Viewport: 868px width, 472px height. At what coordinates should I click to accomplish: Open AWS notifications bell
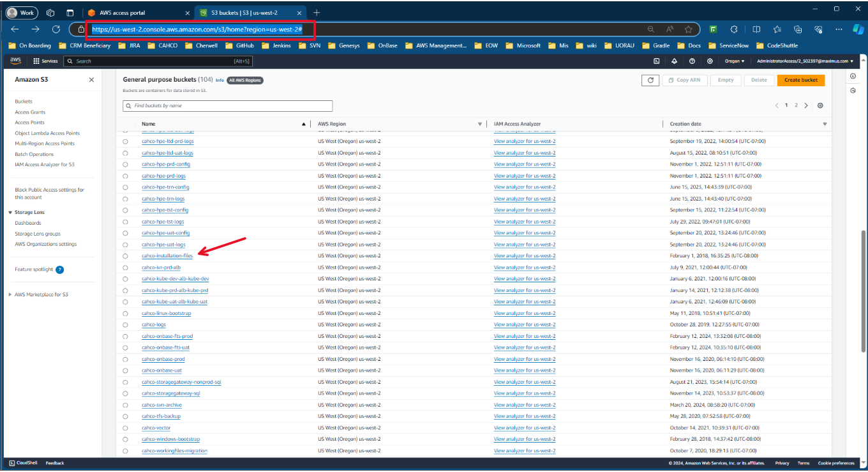(x=674, y=61)
